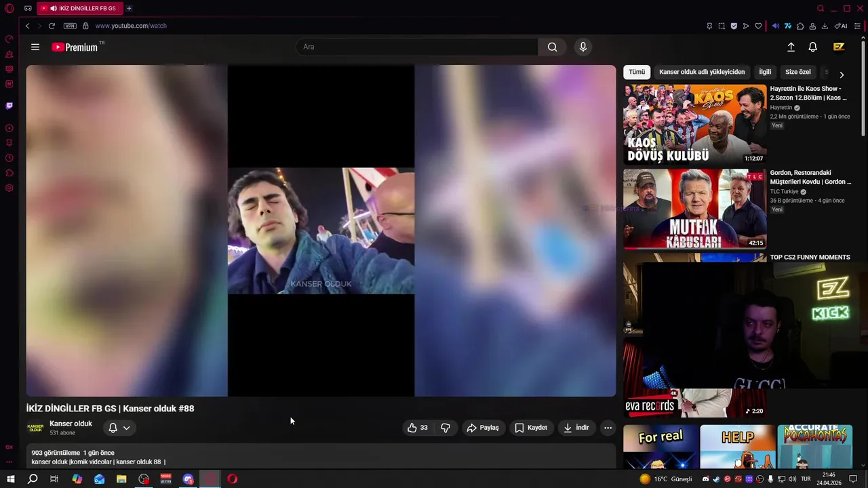868x488 pixels.
Task: Open File Explorer from the taskbar
Action: 121,479
